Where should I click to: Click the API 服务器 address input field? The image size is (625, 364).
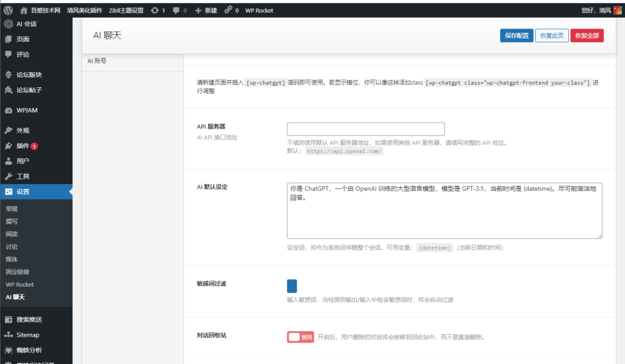366,129
